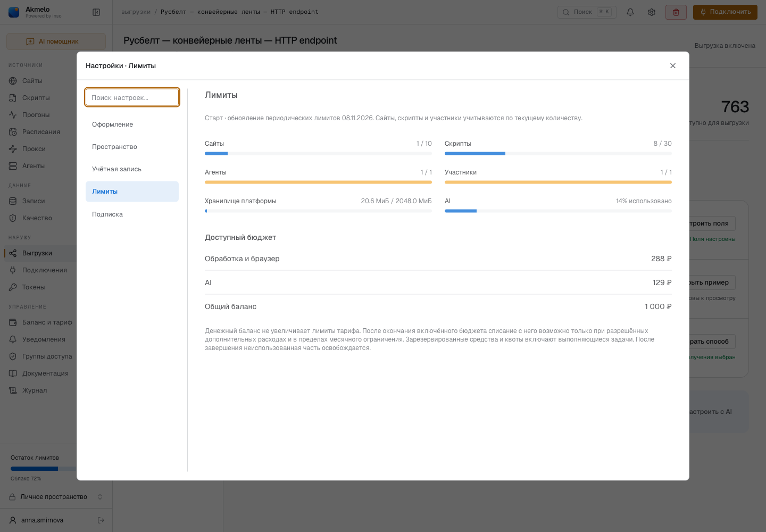Click the Подключить button
Image resolution: width=766 pixels, height=532 pixels.
725,12
